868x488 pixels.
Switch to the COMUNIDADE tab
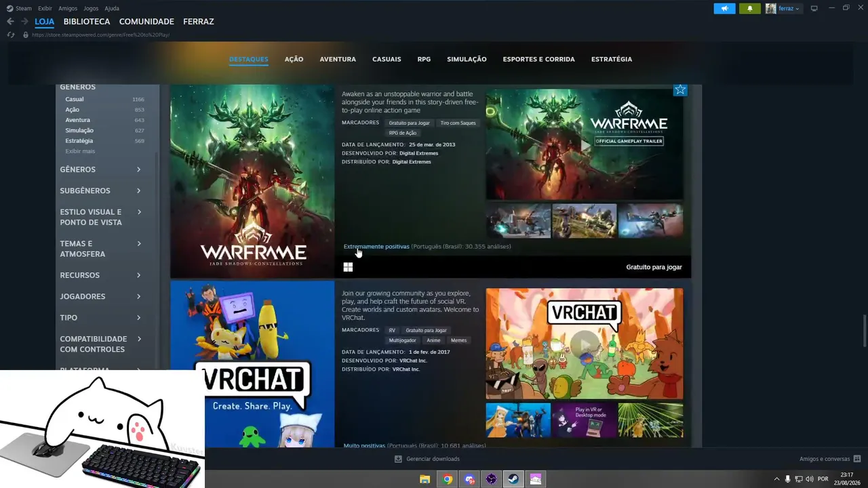pyautogui.click(x=146, y=22)
